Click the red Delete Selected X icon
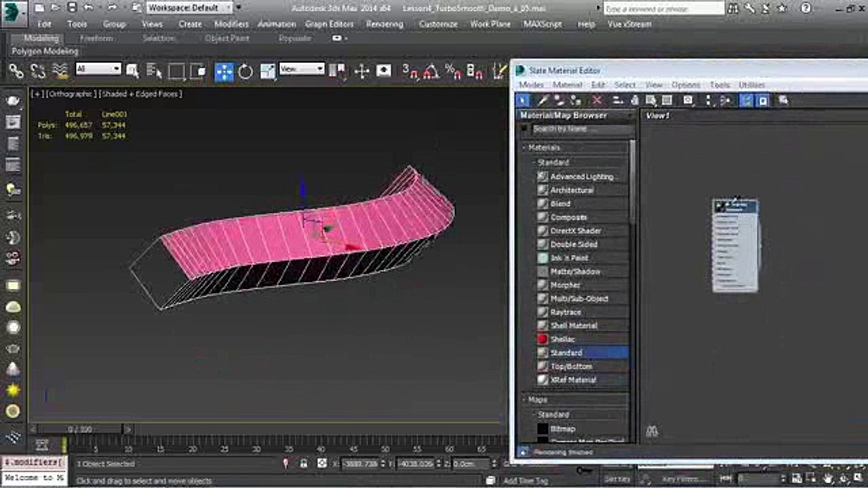The width and height of the screenshot is (868, 488). (x=597, y=100)
